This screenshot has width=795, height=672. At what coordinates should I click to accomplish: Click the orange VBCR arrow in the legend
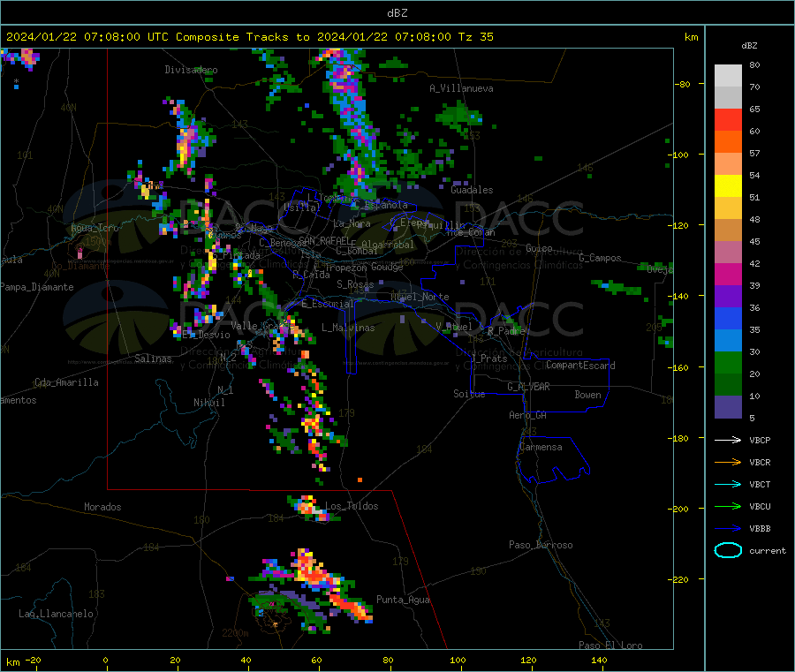728,462
